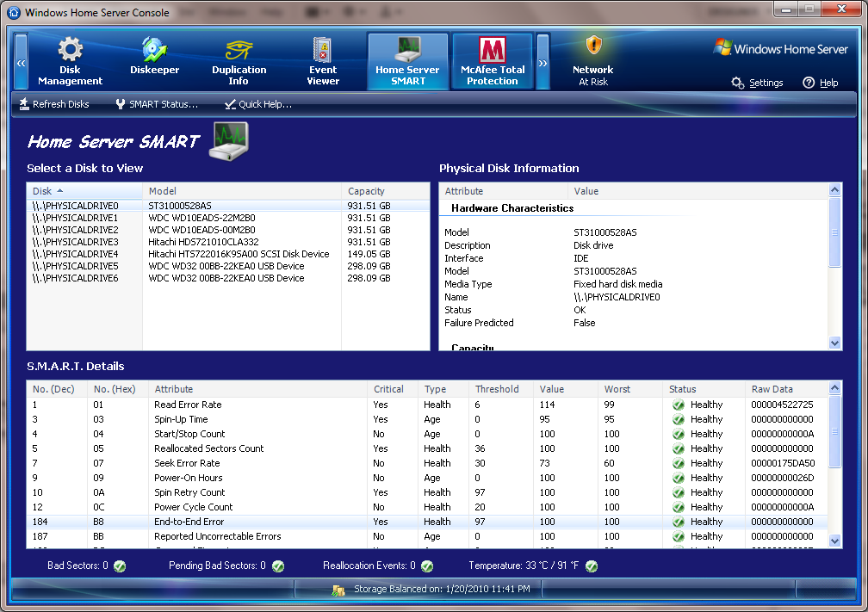Click Healthy icon for Power-On Hours
This screenshot has width=868, height=612.
(679, 478)
